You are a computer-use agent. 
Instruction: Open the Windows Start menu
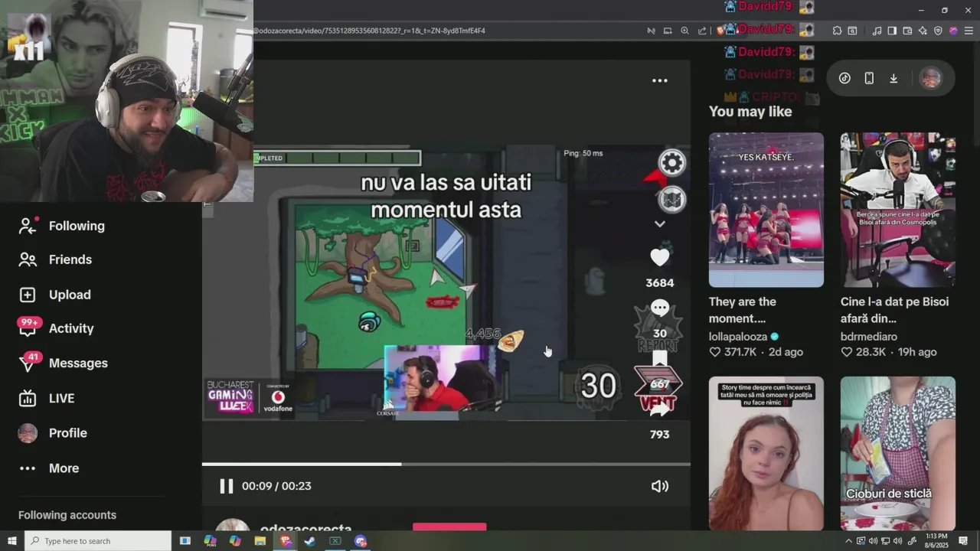(12, 541)
